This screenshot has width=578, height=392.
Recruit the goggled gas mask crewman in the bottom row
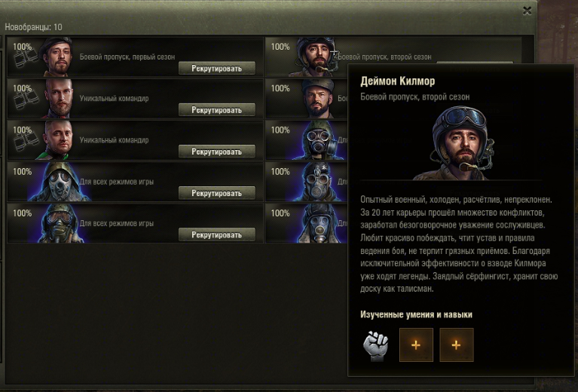217,235
